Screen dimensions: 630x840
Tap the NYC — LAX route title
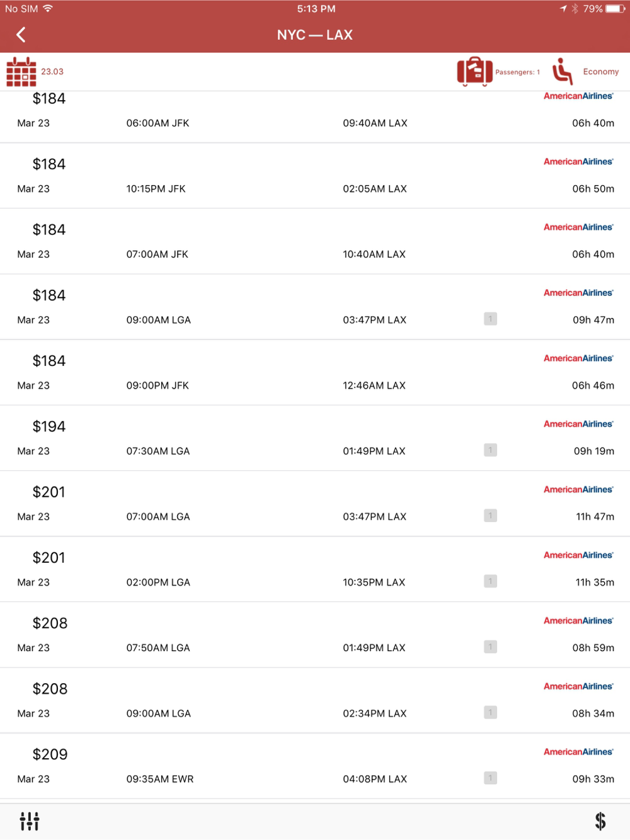click(315, 35)
